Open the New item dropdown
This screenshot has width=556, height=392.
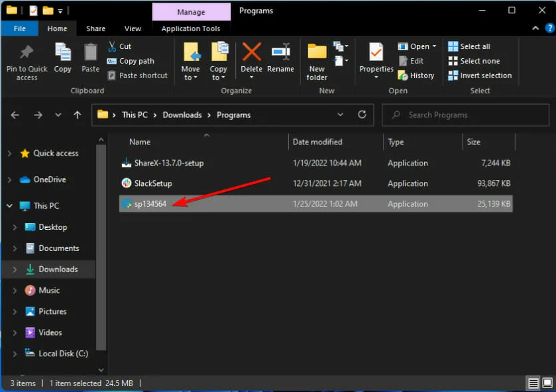pos(341,46)
